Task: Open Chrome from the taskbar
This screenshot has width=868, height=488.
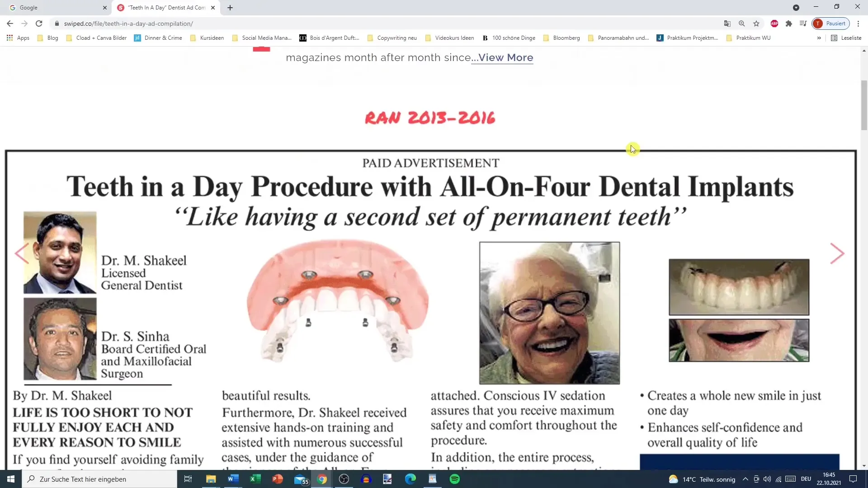Action: [x=322, y=479]
